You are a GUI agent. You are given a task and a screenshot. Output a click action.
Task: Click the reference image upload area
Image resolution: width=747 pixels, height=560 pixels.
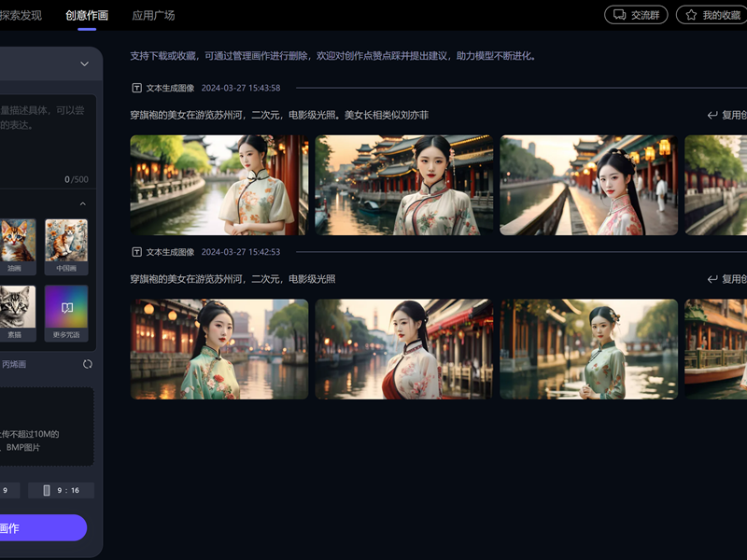pyautogui.click(x=46, y=427)
